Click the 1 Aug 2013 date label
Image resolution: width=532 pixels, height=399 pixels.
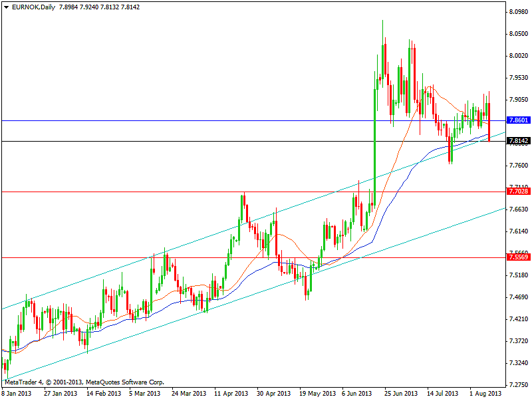click(x=483, y=393)
